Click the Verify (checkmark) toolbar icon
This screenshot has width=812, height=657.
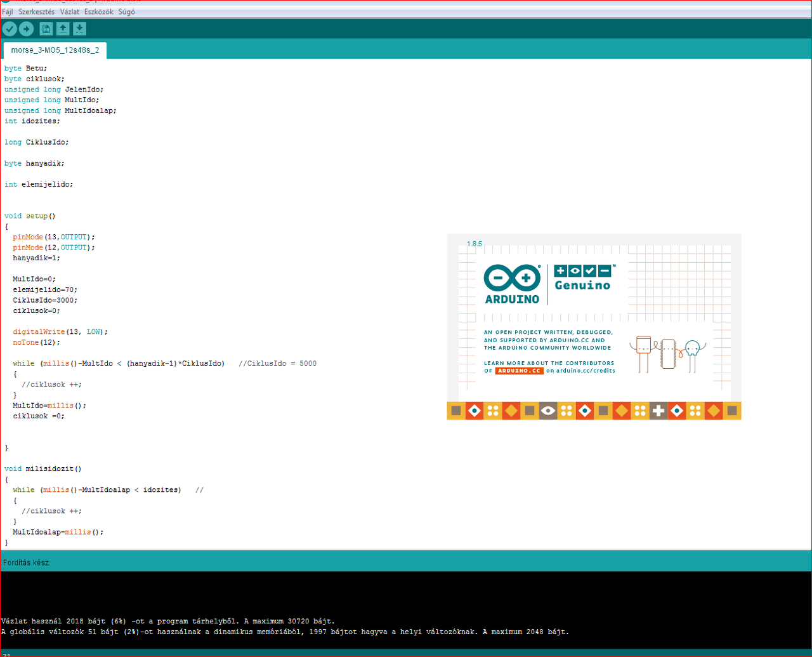[10, 29]
